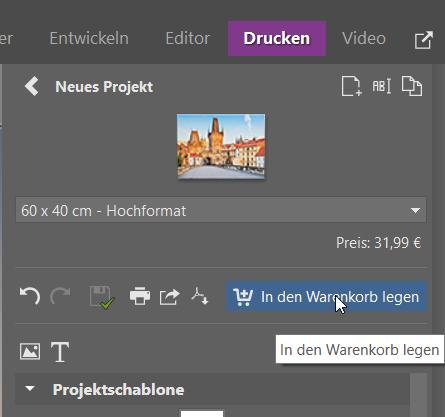Click the export/share icon beside Video
445x417 pixels.
click(x=424, y=40)
